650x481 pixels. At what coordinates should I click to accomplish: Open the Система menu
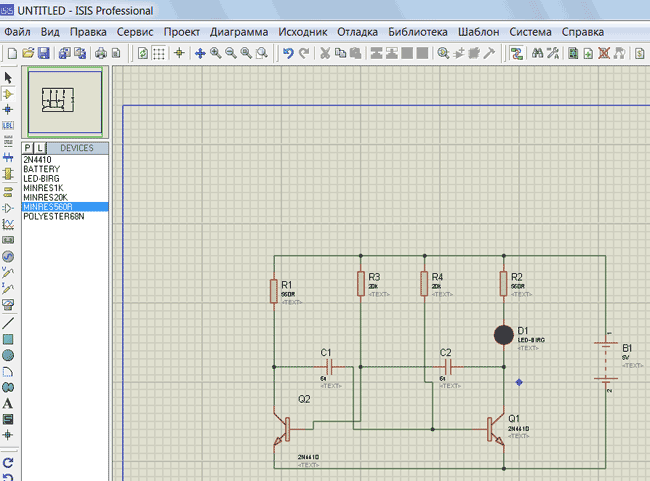531,32
